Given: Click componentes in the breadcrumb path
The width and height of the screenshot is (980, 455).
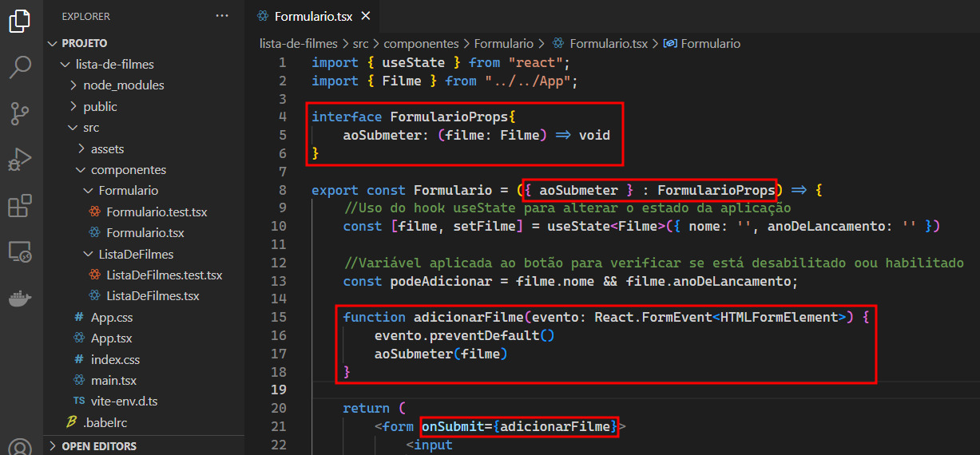Looking at the screenshot, I should click(421, 44).
